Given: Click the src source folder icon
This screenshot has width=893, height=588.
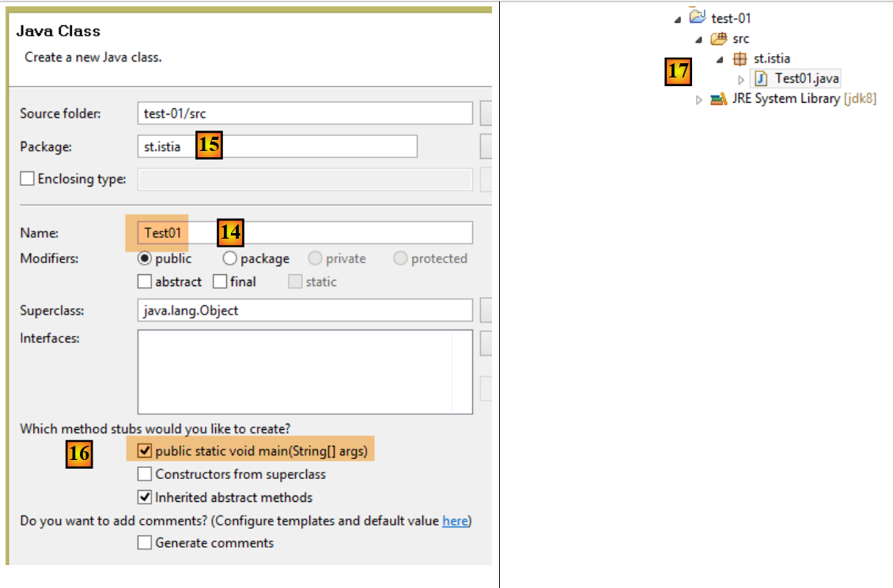Looking at the screenshot, I should pos(718,39).
